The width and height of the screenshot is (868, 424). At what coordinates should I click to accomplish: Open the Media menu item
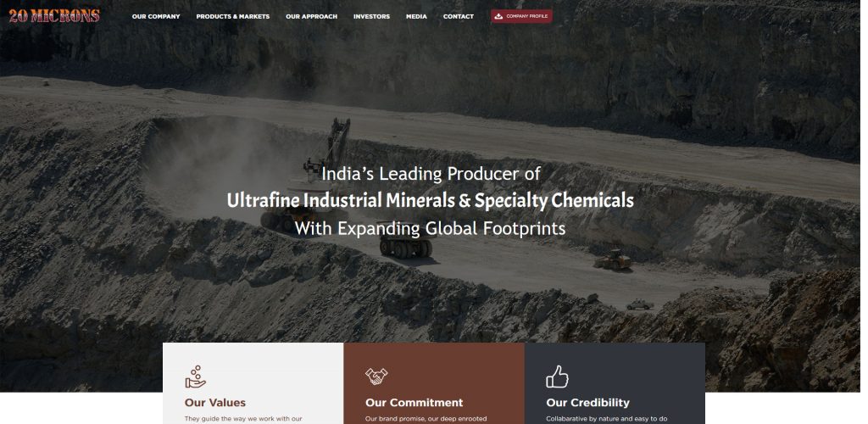(x=416, y=17)
